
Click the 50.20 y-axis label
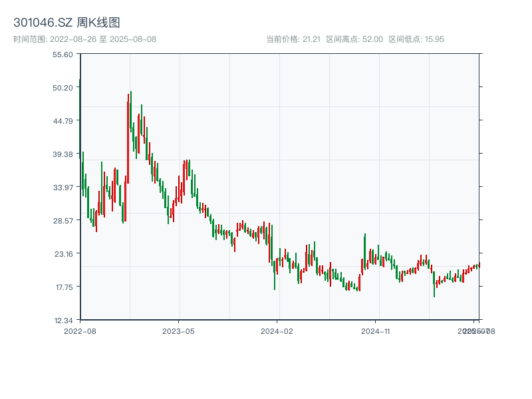(x=63, y=88)
